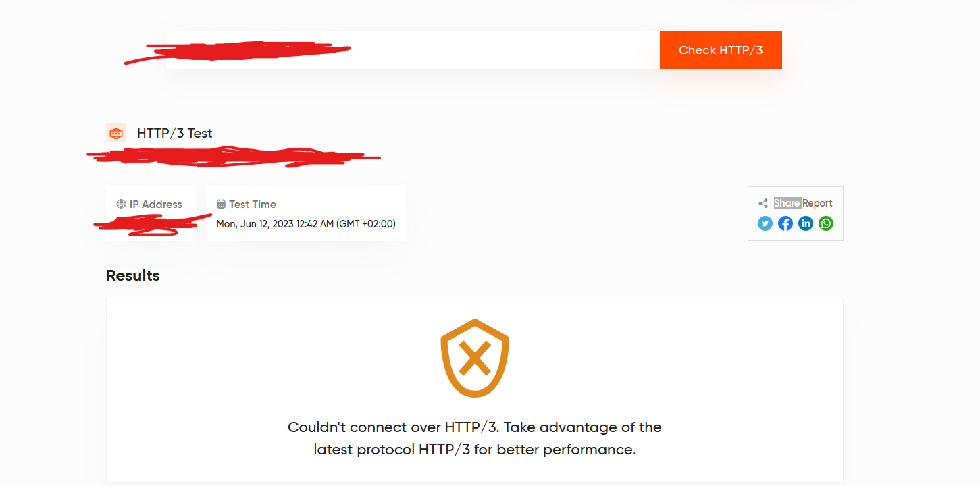This screenshot has width=980, height=486.
Task: Click the redacted domain under HTTP/3 Test
Action: (x=234, y=156)
